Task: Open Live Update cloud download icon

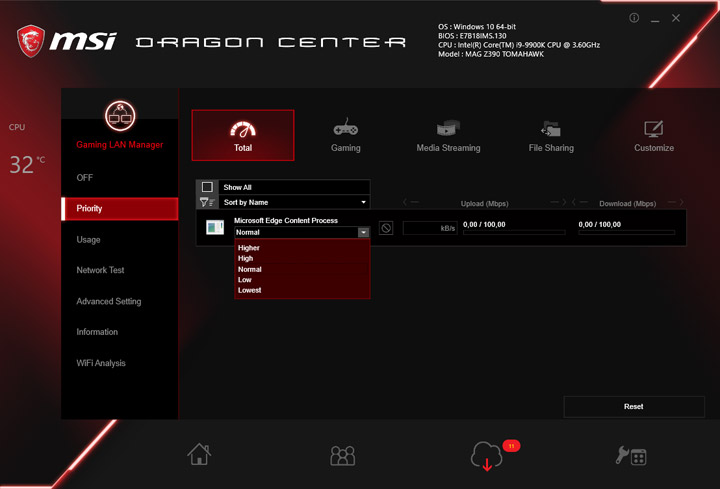Action: coord(487,456)
